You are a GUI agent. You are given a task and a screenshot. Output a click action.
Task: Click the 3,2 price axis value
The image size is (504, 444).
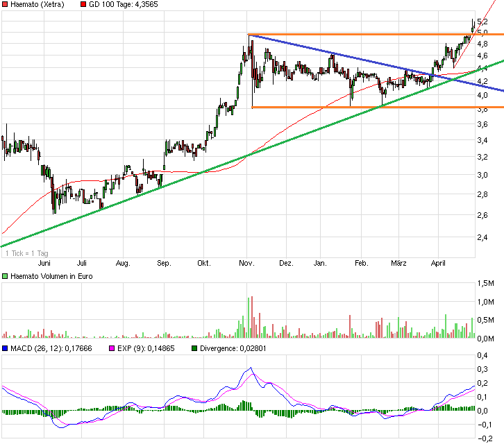482,157
